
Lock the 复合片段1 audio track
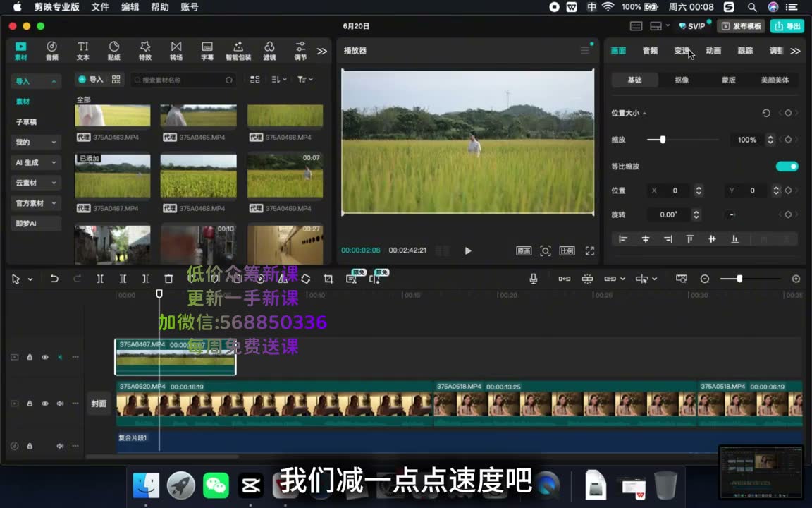(x=30, y=446)
